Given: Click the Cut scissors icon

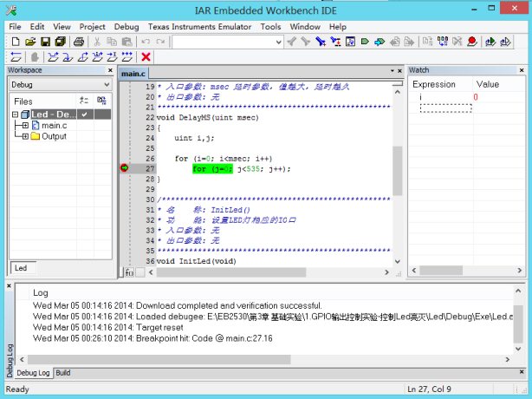Looking at the screenshot, I should 97,42.
